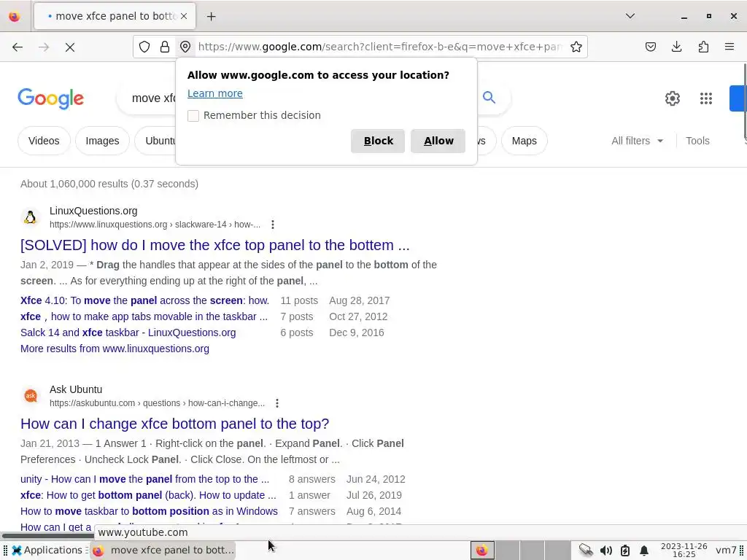
Task: Click the LinuxQuestions penguin favicon
Action: [x=31, y=217]
